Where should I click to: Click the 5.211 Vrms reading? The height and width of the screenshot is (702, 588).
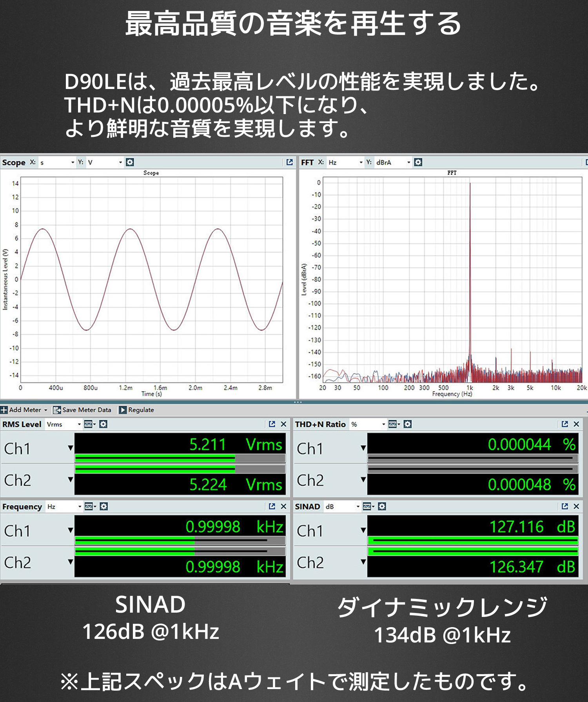[x=236, y=444]
